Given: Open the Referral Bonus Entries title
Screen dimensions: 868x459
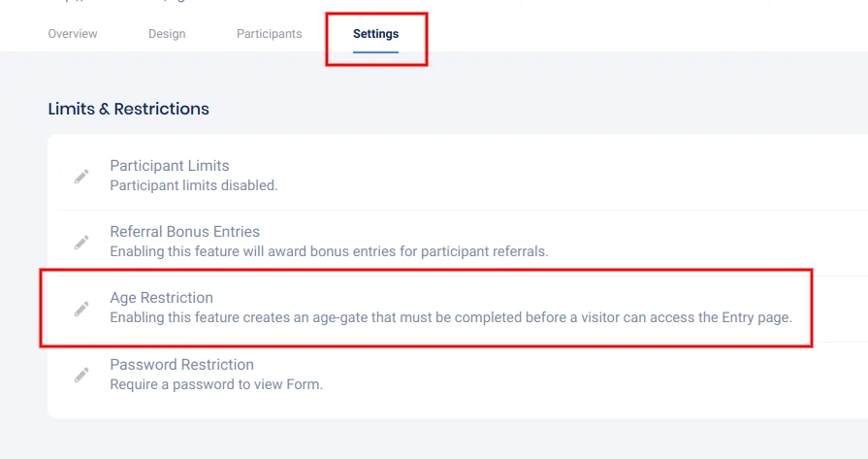Looking at the screenshot, I should click(x=184, y=232).
